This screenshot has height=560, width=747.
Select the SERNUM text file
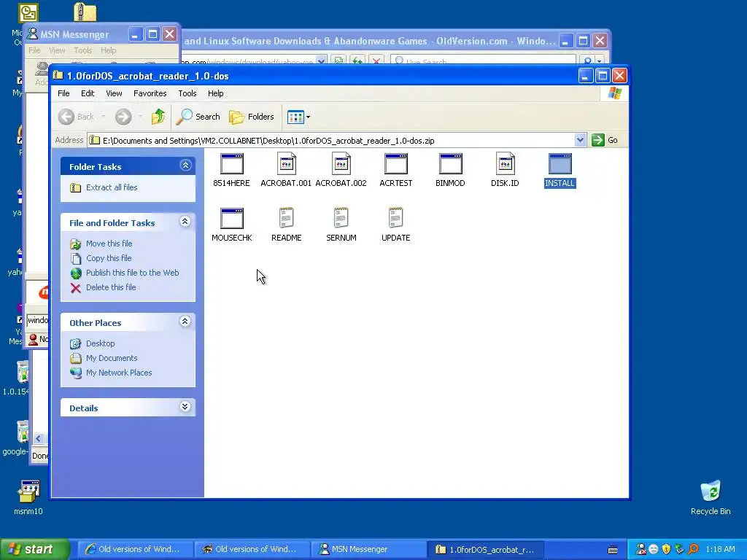[341, 225]
